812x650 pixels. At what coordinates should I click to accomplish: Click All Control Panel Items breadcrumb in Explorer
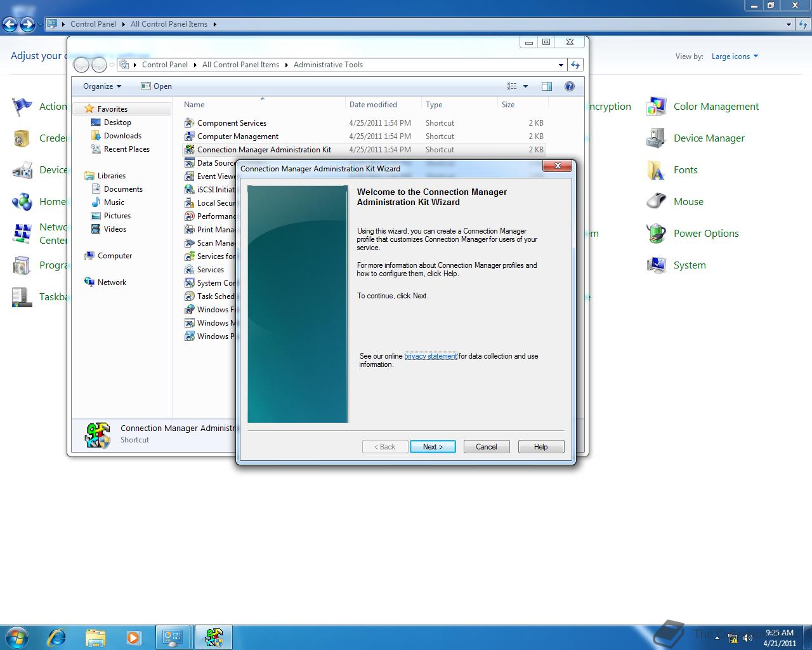(240, 65)
